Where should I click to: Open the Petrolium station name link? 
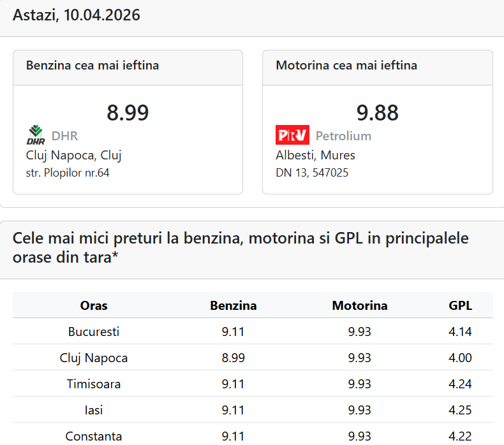pos(343,136)
